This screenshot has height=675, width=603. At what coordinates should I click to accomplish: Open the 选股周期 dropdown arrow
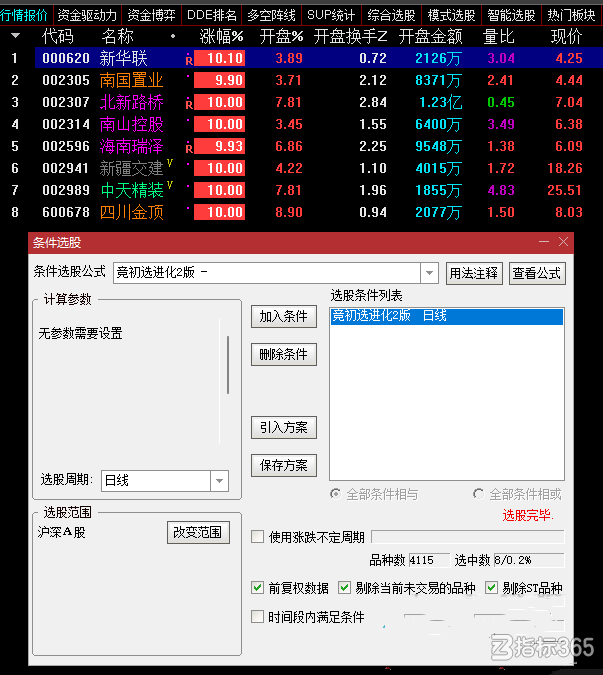point(219,480)
